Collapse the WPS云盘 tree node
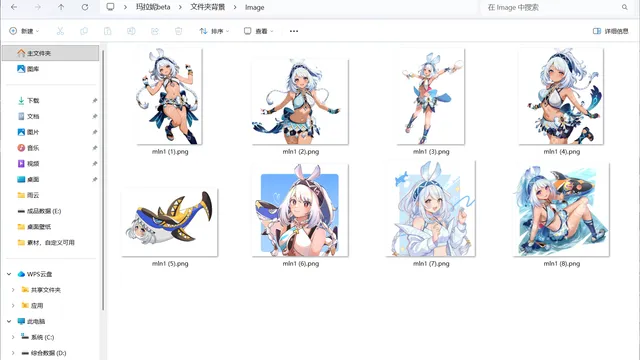This screenshot has height=360, width=640. [x=9, y=274]
